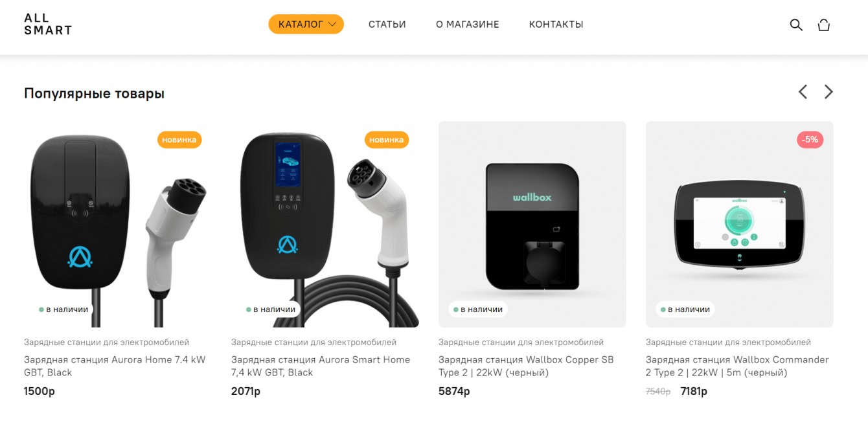Click the ALL SMART logo
This screenshot has height=426, width=868.
[x=48, y=24]
